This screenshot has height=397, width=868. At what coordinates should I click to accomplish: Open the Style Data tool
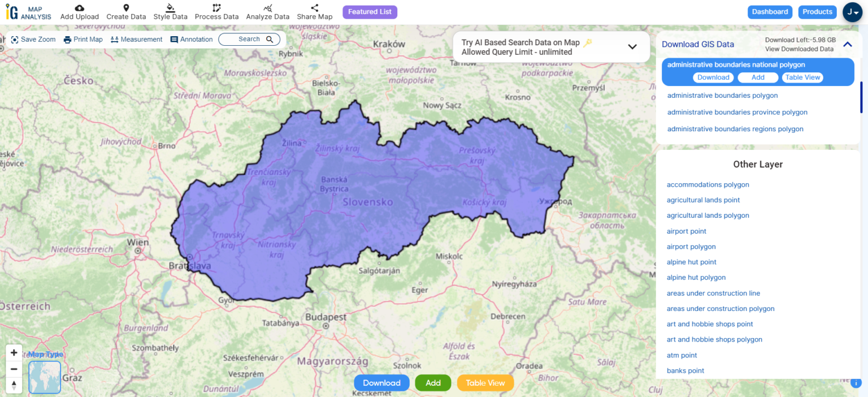click(x=170, y=12)
